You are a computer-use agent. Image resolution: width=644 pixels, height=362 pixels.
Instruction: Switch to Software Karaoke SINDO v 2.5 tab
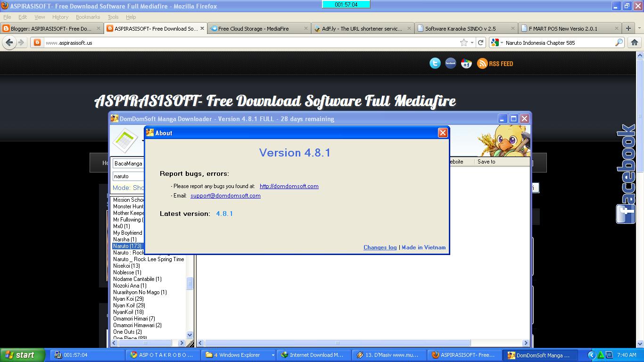click(466, 28)
